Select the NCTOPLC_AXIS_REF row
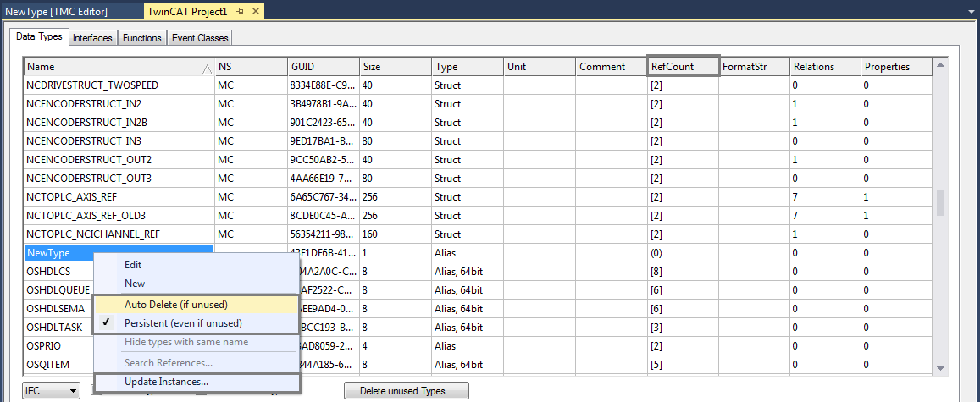 [478, 197]
